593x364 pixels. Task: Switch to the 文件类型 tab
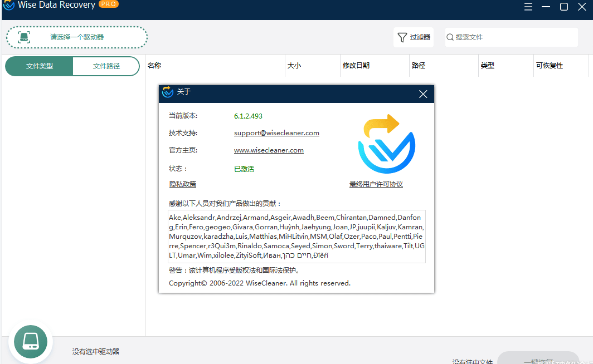pyautogui.click(x=39, y=66)
